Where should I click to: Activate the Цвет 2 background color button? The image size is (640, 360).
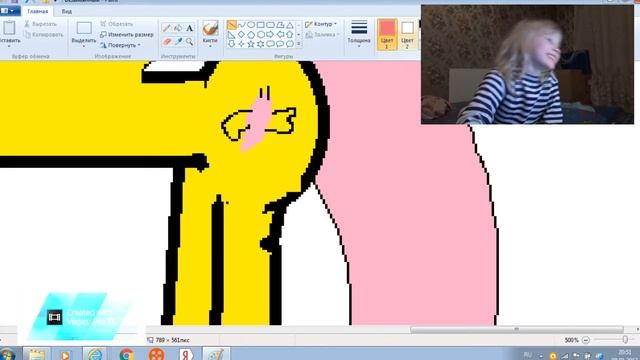click(407, 35)
